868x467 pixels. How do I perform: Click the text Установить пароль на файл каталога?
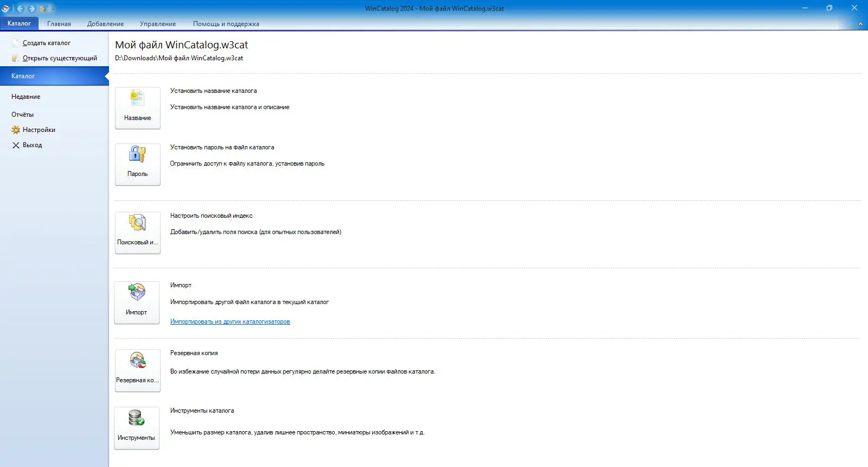click(222, 147)
